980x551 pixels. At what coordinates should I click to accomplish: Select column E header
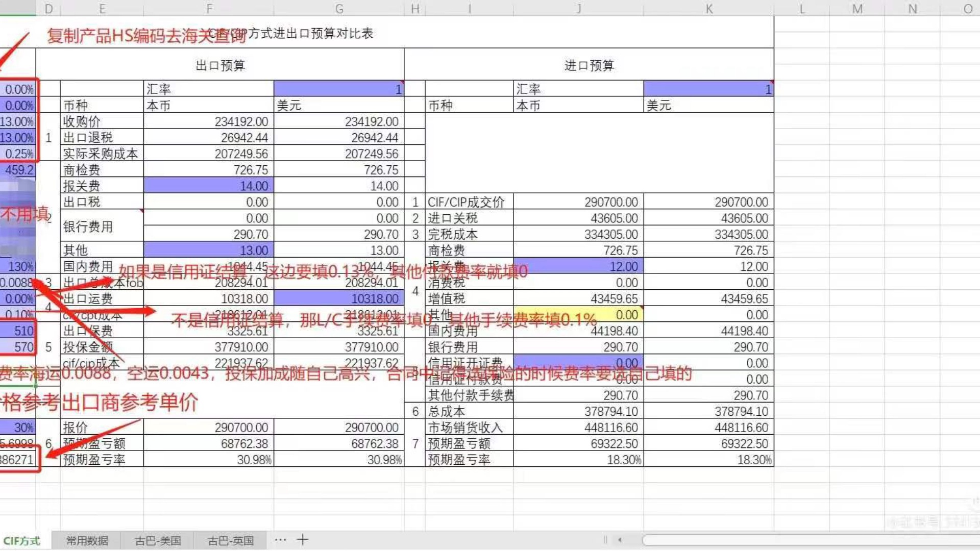point(102,9)
